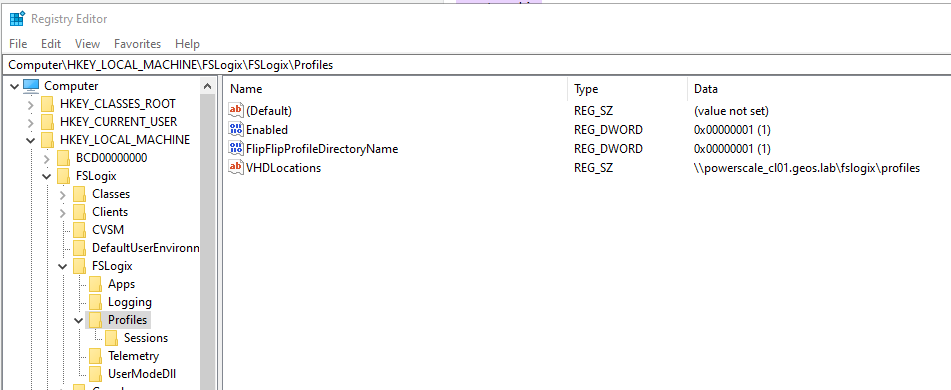Collapse the Profiles key
This screenshot has height=390, width=951.
coord(78,320)
